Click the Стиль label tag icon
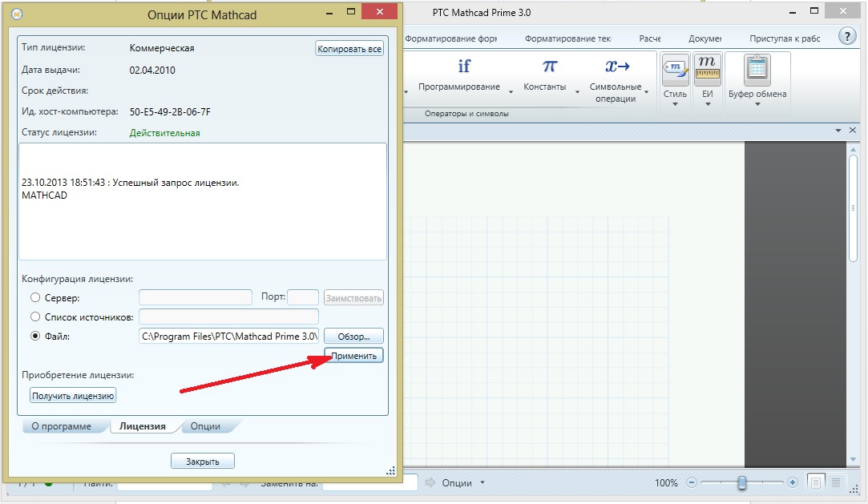 (676, 70)
